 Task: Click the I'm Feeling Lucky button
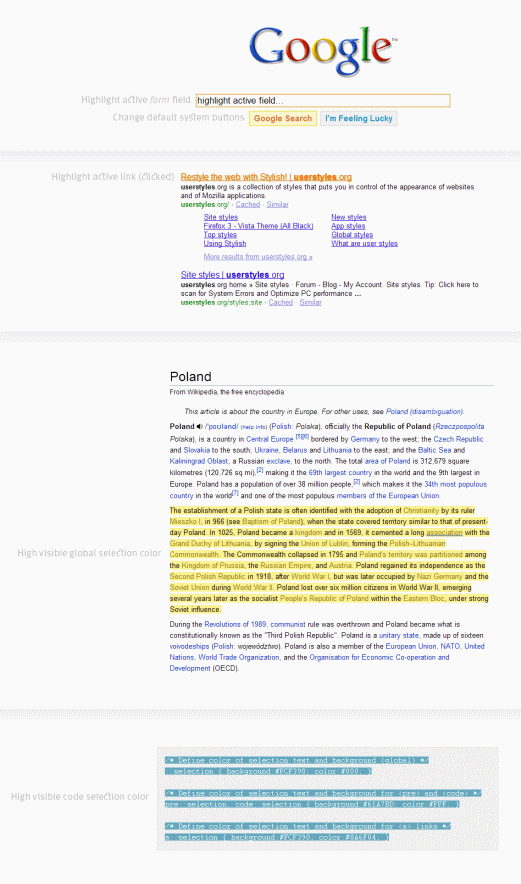(359, 118)
